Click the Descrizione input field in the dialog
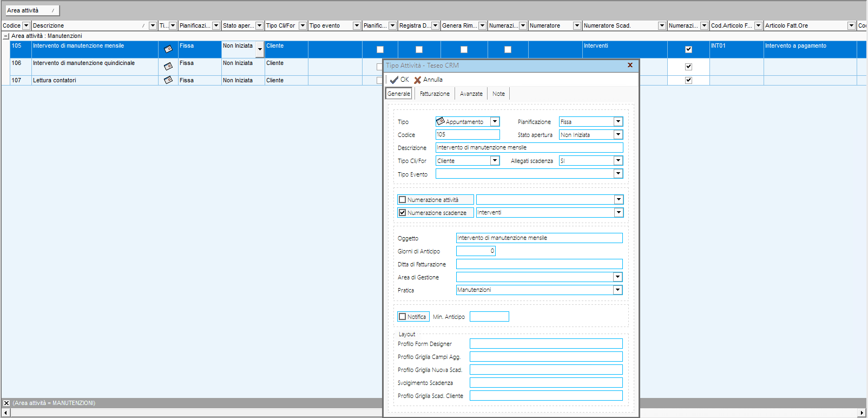Screen dimensions: 868x418 [529, 148]
